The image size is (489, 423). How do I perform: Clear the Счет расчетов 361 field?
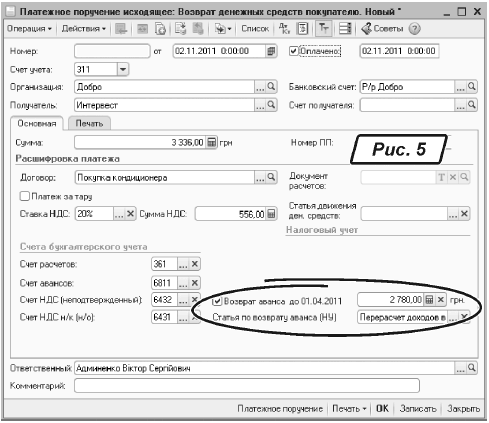195,264
